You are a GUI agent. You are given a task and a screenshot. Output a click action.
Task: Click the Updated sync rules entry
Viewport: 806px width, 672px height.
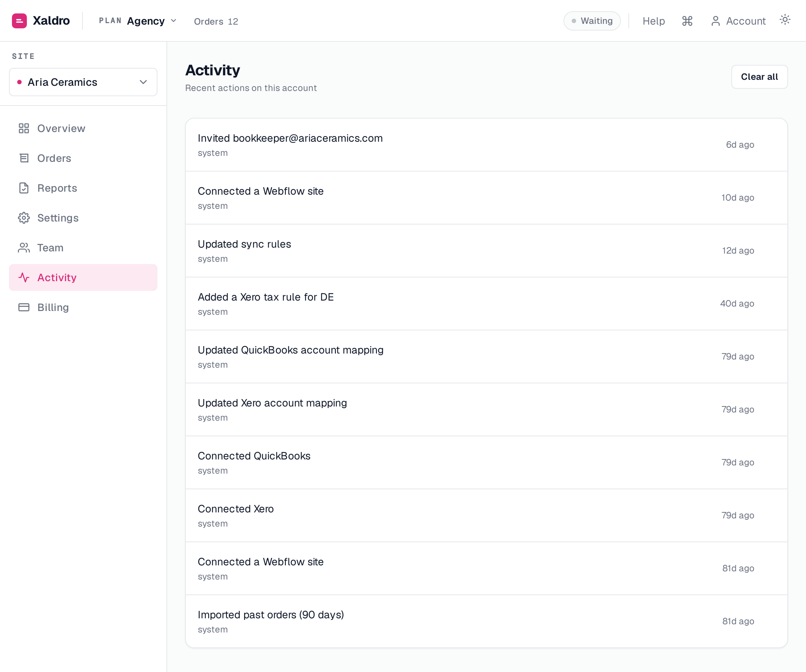tap(486, 251)
